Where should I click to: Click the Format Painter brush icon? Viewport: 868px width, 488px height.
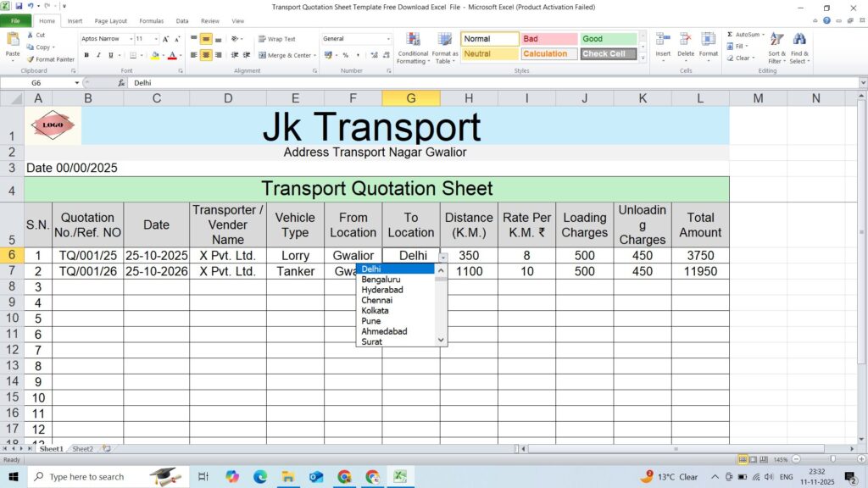coord(31,59)
